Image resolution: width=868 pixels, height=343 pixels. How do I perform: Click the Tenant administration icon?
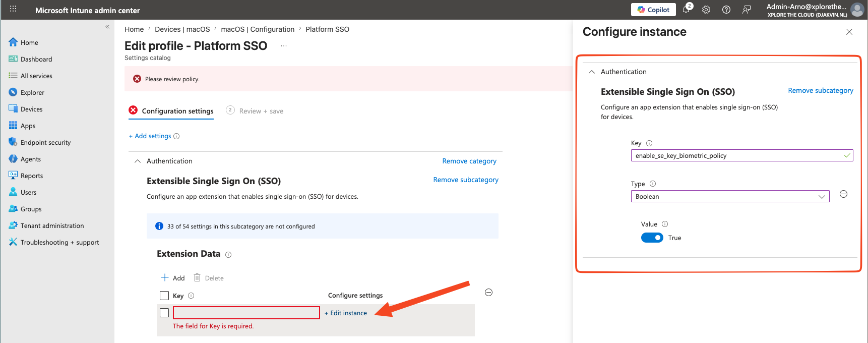pyautogui.click(x=13, y=225)
